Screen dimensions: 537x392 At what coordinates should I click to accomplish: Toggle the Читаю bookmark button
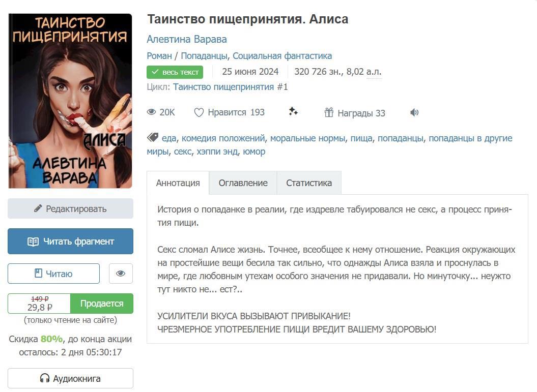[x=54, y=274]
